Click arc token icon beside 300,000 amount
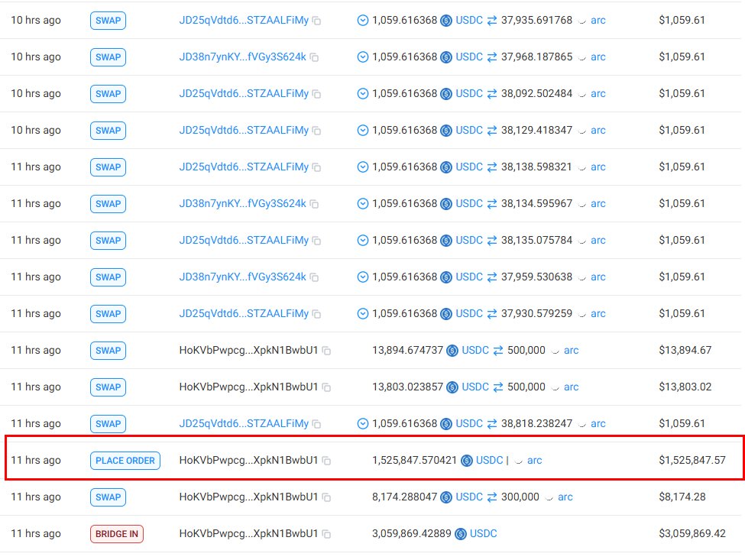This screenshot has height=560, width=745. tap(549, 497)
